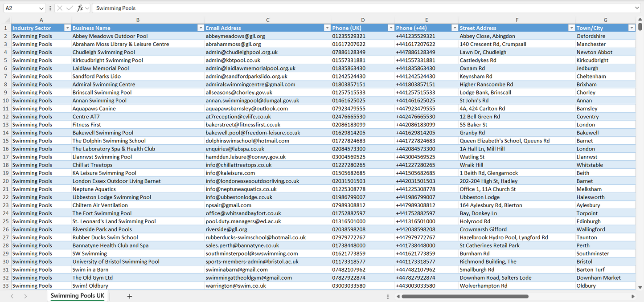Confirm the entry with the checkmark icon
Screen dimensions: 644x302
click(x=70, y=8)
